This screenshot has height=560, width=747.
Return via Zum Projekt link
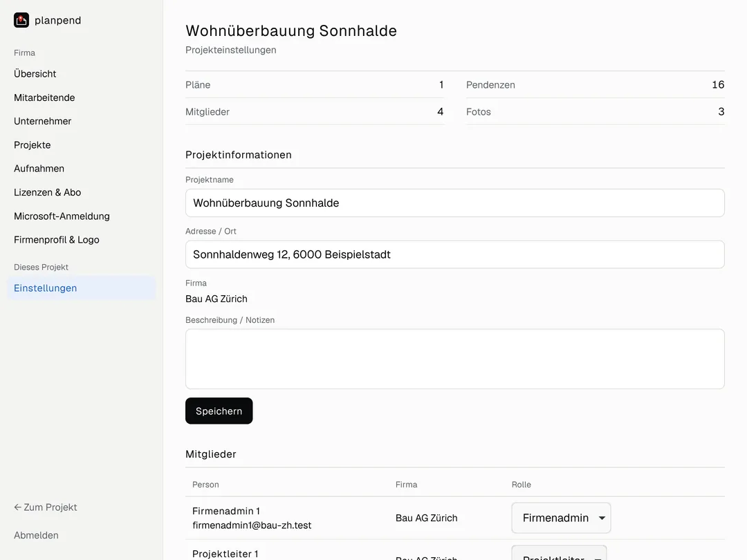click(x=45, y=507)
